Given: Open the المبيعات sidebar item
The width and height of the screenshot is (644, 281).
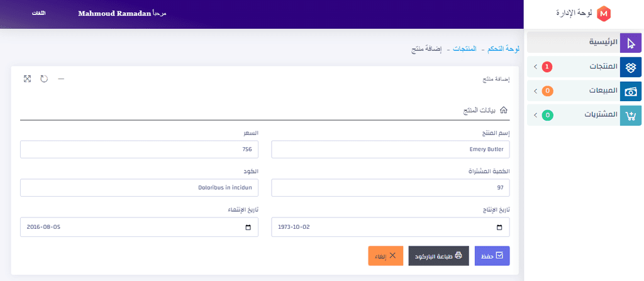Looking at the screenshot, I should 584,91.
